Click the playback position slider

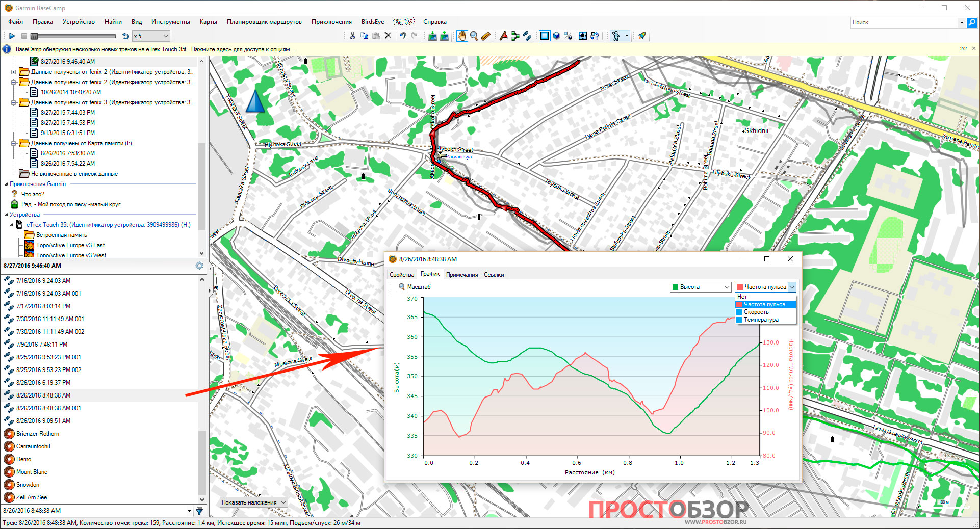[x=73, y=36]
